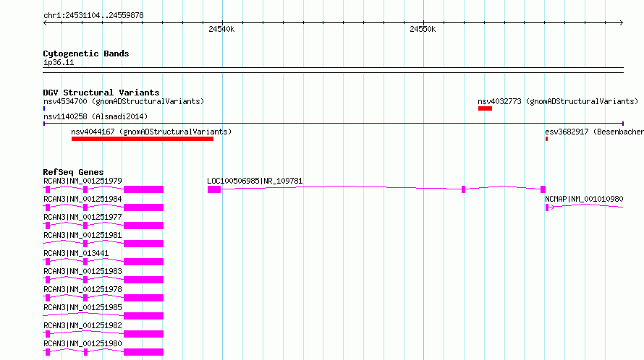
Task: Click the RCAN3|NM_001251984 transcript label
Action: point(82,199)
